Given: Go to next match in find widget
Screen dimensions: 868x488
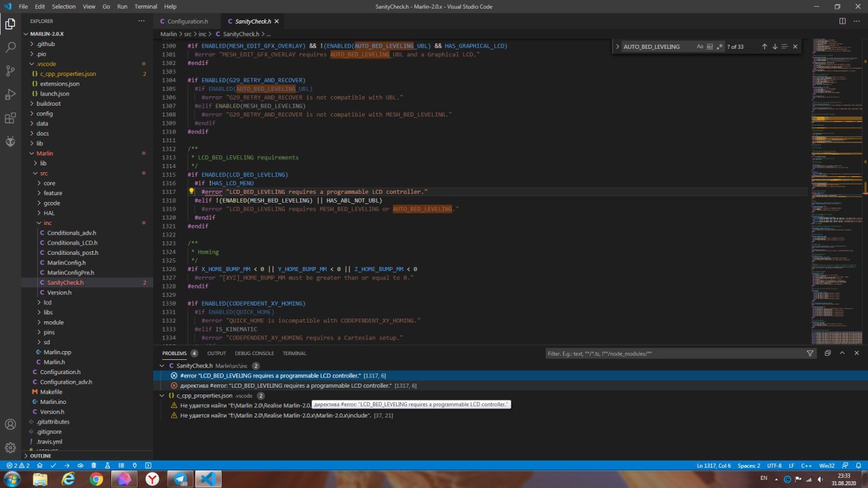Looking at the screenshot, I should click(x=774, y=47).
